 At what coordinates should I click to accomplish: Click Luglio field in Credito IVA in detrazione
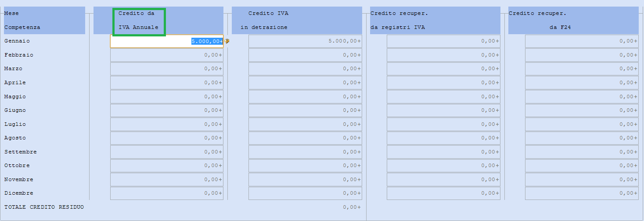305,124
